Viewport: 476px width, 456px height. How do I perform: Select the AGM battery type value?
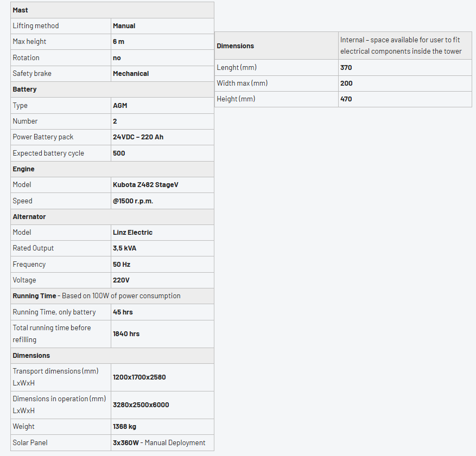pos(120,106)
